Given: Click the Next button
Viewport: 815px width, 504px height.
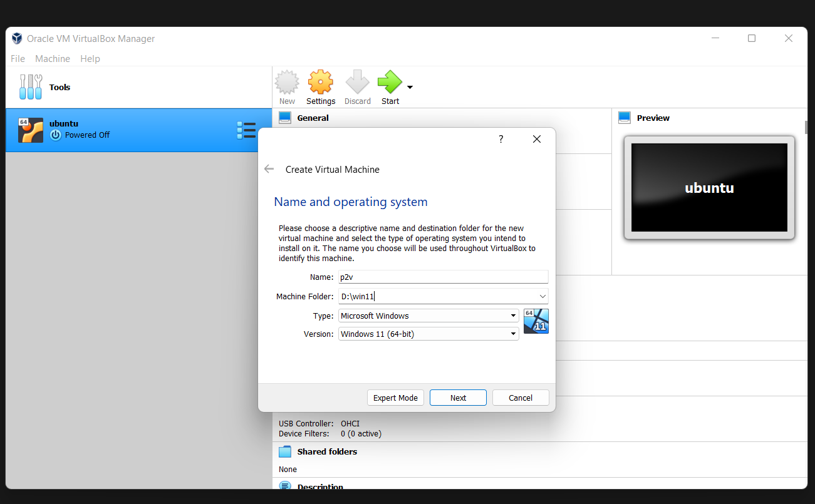Looking at the screenshot, I should coord(458,398).
